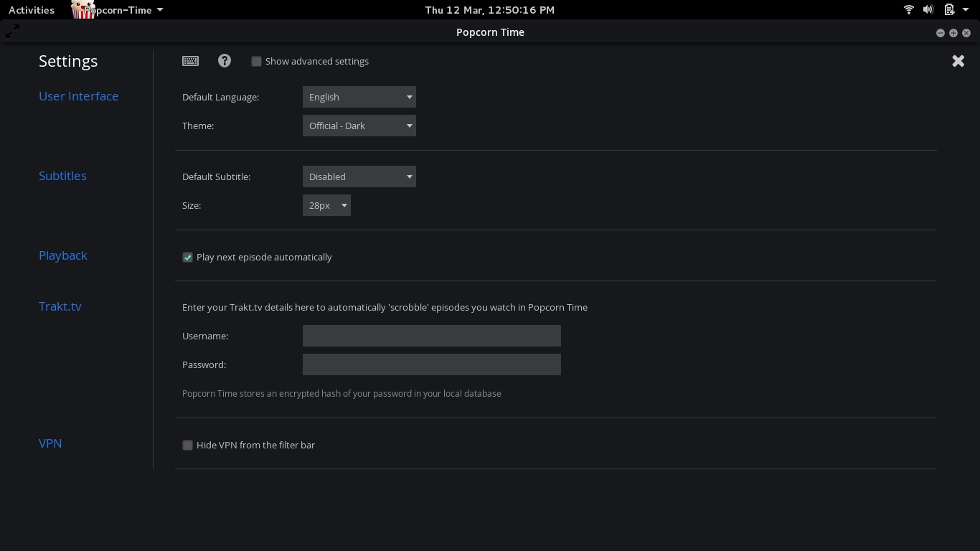Change subtitle Size dropdown
Viewport: 980px width, 551px height.
(326, 205)
